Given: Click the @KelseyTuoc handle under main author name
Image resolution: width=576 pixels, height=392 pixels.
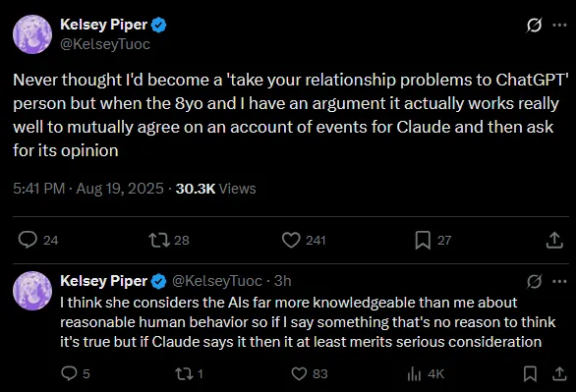Looking at the screenshot, I should tap(105, 44).
